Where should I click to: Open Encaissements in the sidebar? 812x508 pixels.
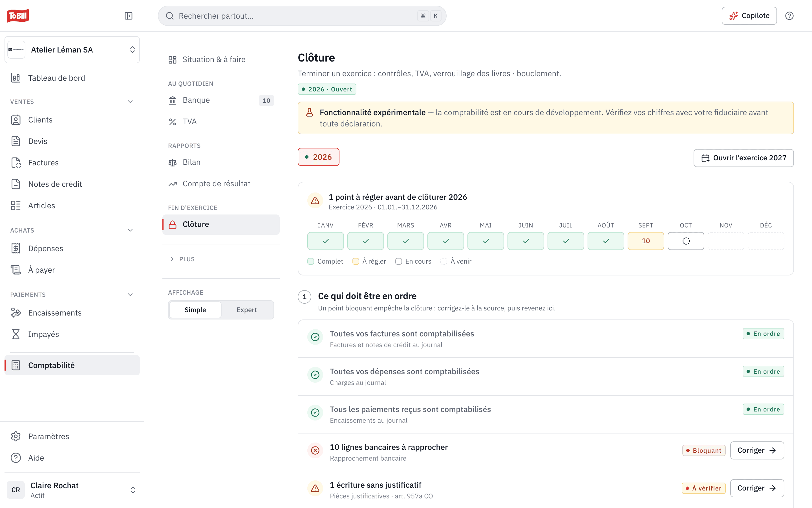tap(72, 313)
